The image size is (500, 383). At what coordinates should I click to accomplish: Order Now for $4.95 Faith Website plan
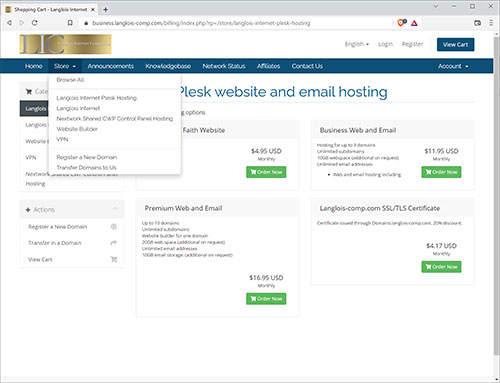266,172
